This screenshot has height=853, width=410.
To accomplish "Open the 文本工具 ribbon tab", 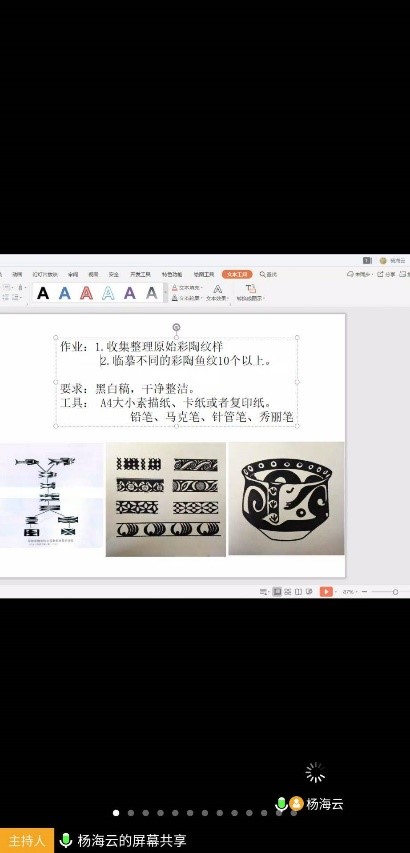I will pos(237,274).
